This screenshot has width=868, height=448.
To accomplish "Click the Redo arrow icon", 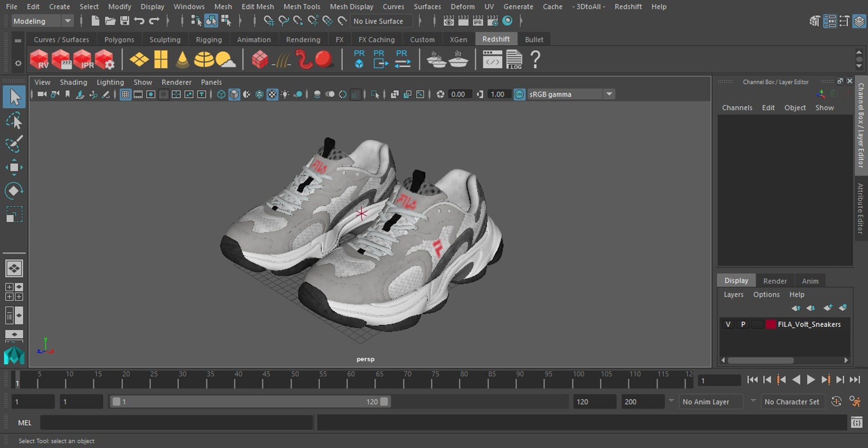I will pos(154,21).
